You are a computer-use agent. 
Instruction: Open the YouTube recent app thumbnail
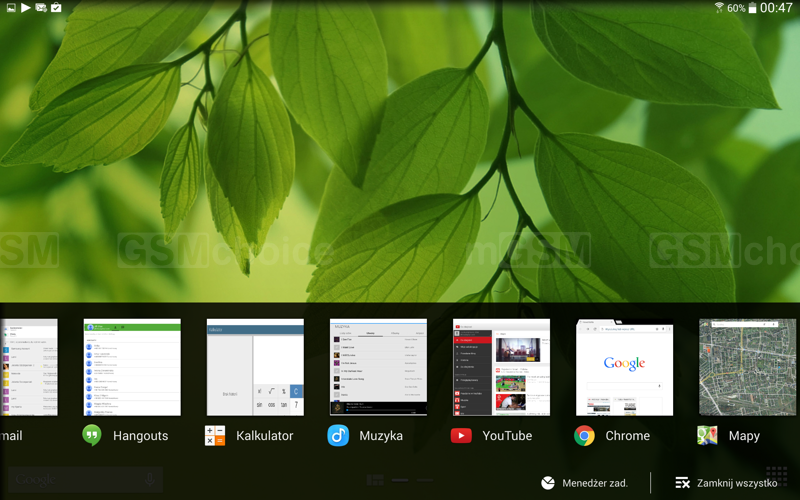501,367
